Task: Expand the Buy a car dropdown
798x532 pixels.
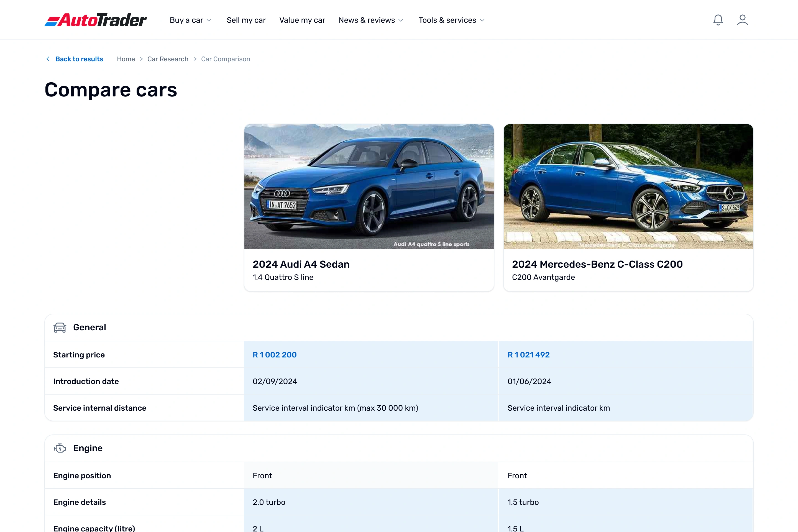Action: [x=191, y=20]
